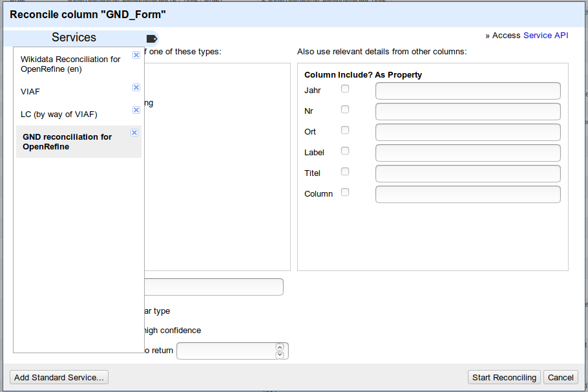Collapse the Services panel tag icon
The width and height of the screenshot is (588, 392).
point(152,38)
